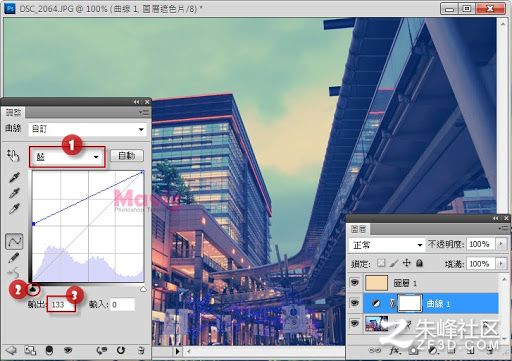Open the 正常 blend mode dropdown
512x361 pixels.
(x=387, y=245)
